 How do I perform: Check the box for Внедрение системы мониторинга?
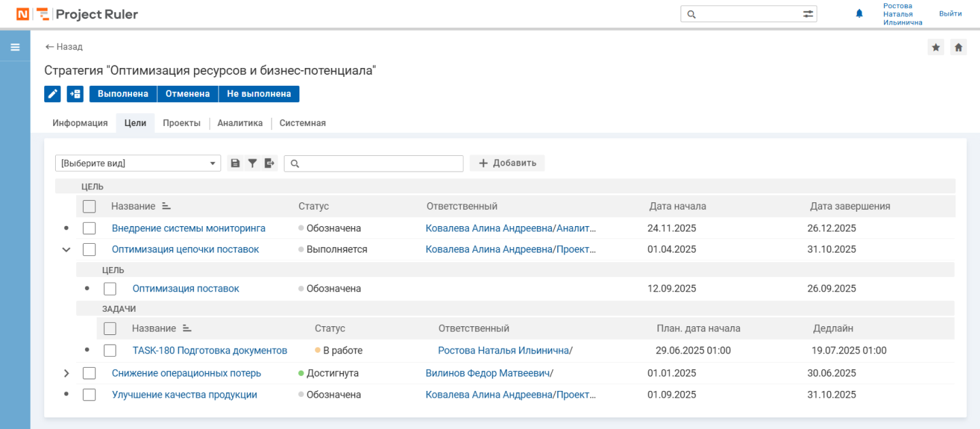coord(89,228)
